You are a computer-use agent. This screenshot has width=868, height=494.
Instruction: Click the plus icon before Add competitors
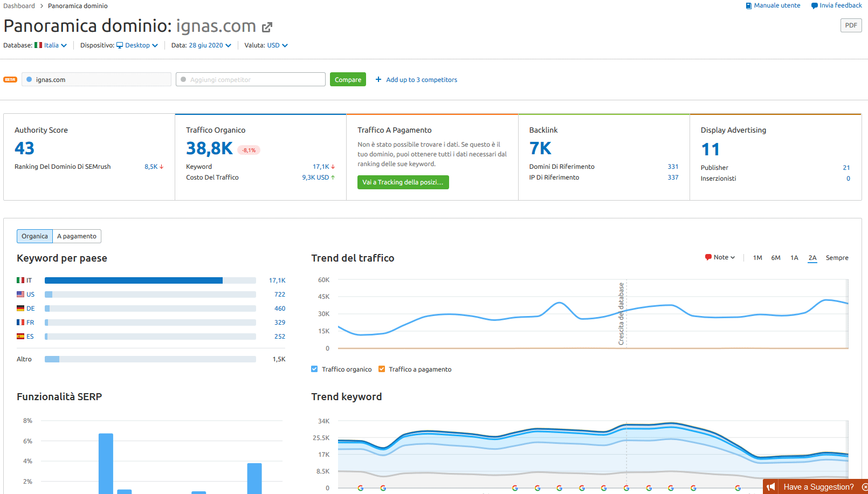coord(378,79)
